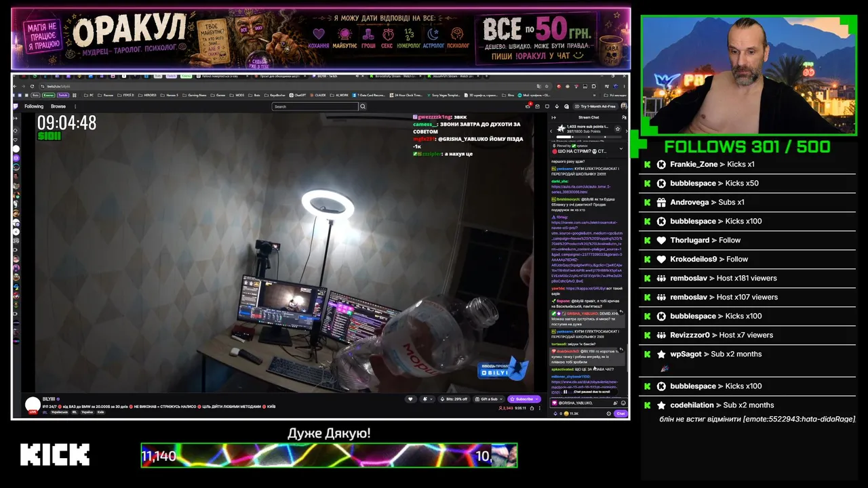Click the Thorlugard Follow row
The height and width of the screenshot is (488, 868).
tap(747, 241)
